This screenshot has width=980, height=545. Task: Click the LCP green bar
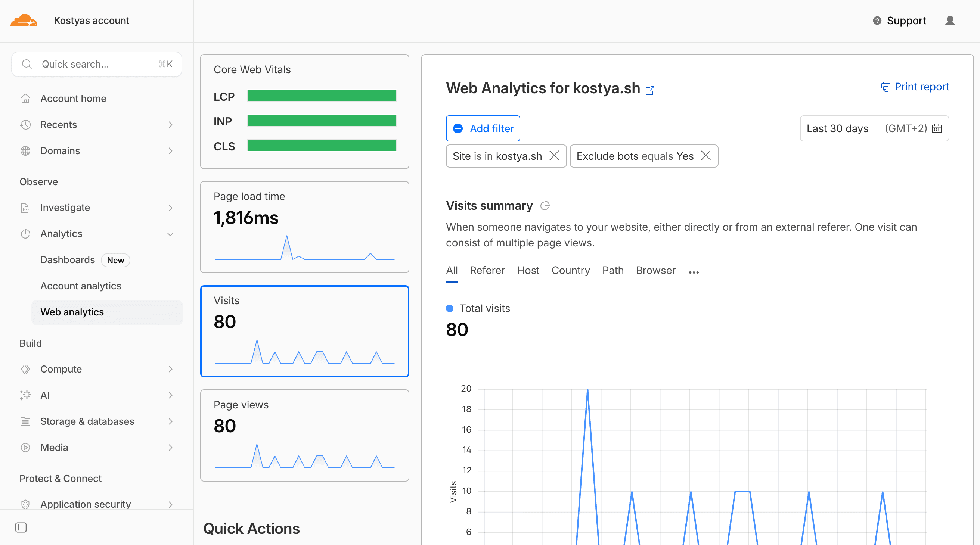point(322,96)
